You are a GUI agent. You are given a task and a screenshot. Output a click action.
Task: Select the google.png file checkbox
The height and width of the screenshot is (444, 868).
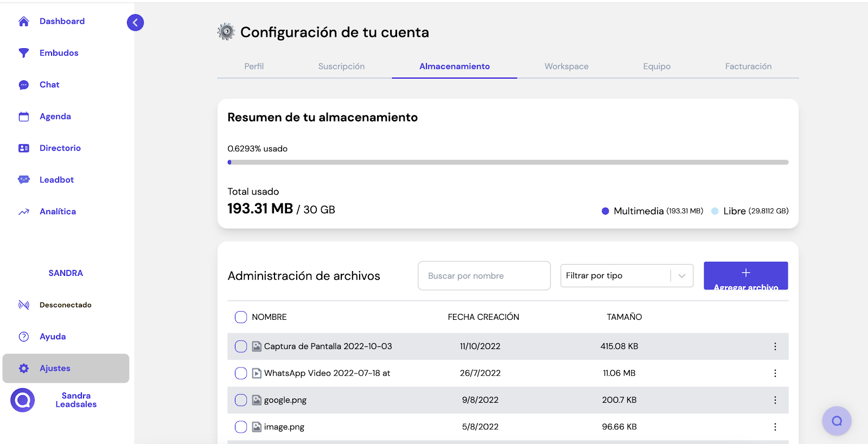(x=241, y=400)
